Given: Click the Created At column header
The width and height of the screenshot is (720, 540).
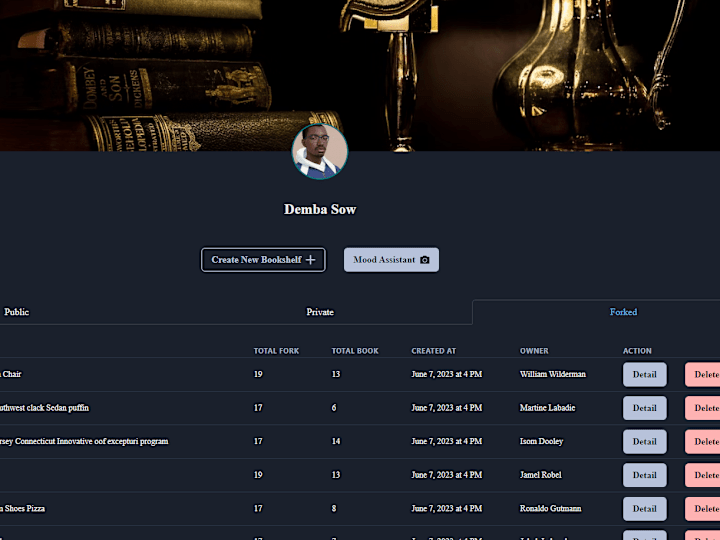Looking at the screenshot, I should 433,351.
